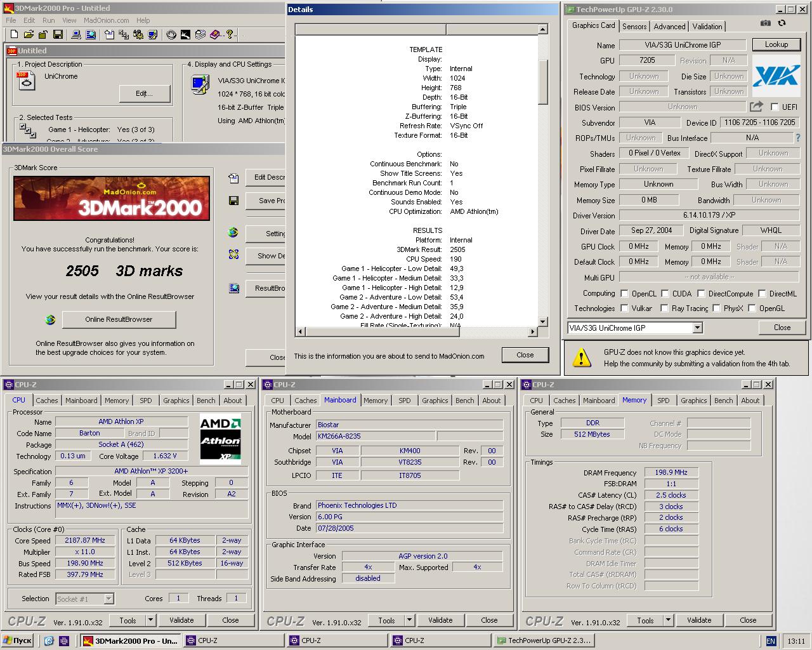Open the Run menu in 3DMark2000
The height and width of the screenshot is (650, 812).
48,20
